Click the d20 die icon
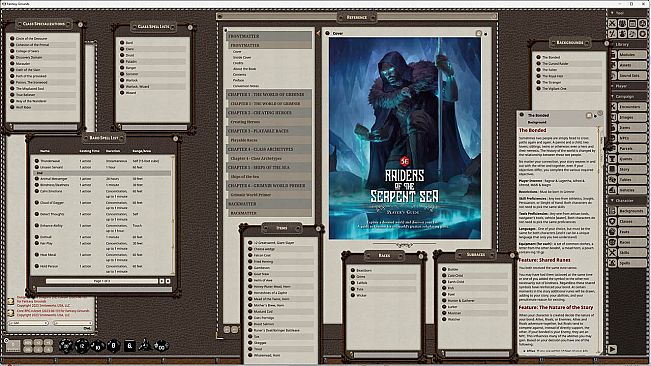This screenshot has width=651, height=366. click(x=66, y=346)
